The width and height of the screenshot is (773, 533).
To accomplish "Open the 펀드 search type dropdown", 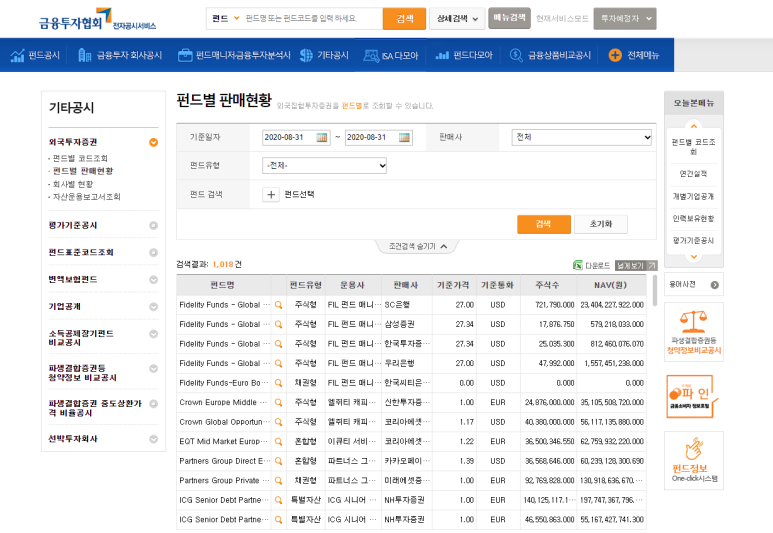I will (x=225, y=19).
